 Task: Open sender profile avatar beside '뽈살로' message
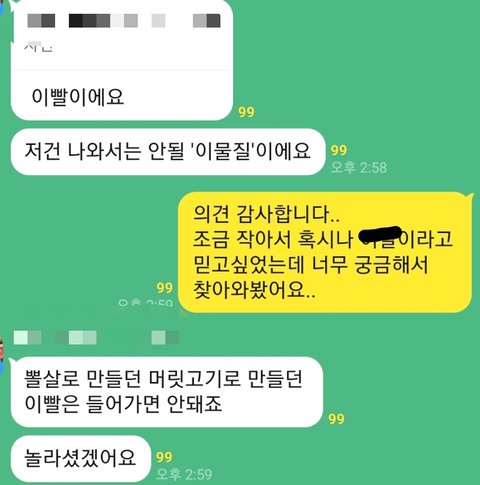click(x=2, y=355)
